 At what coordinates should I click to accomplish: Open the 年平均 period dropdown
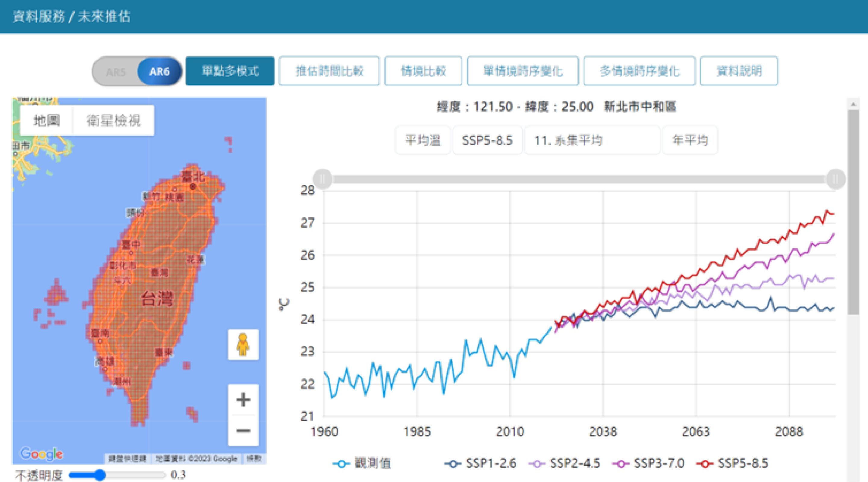(690, 140)
